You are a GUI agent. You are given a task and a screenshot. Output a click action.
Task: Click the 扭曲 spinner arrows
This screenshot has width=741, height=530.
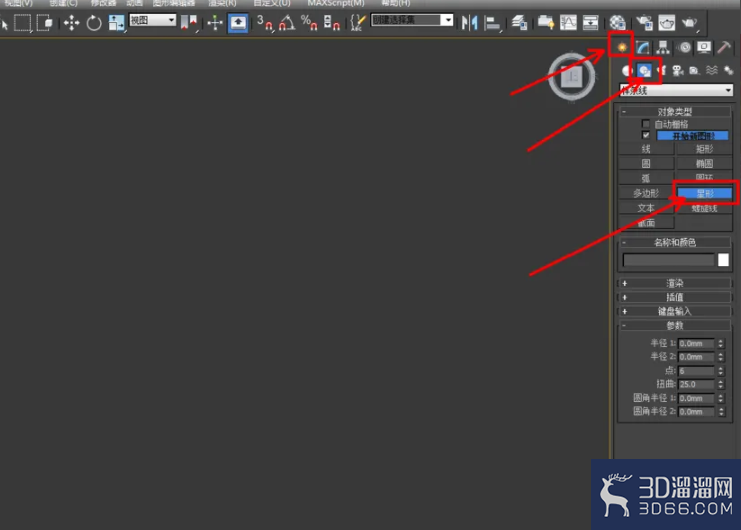(721, 384)
